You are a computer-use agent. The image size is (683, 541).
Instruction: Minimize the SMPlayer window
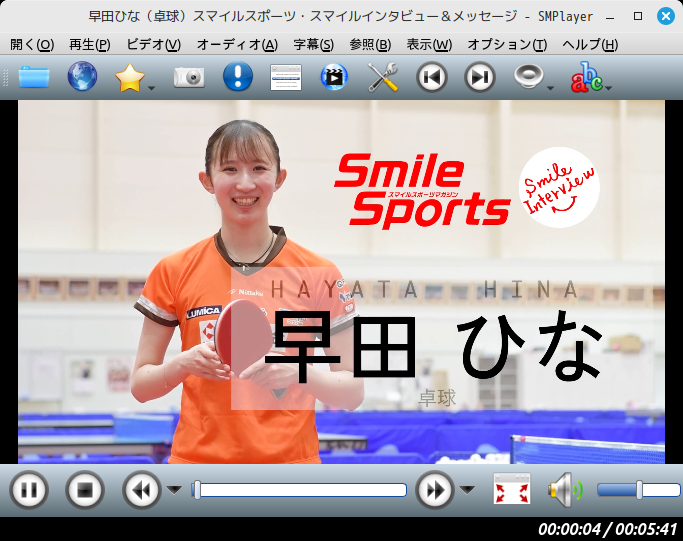[x=610, y=17]
